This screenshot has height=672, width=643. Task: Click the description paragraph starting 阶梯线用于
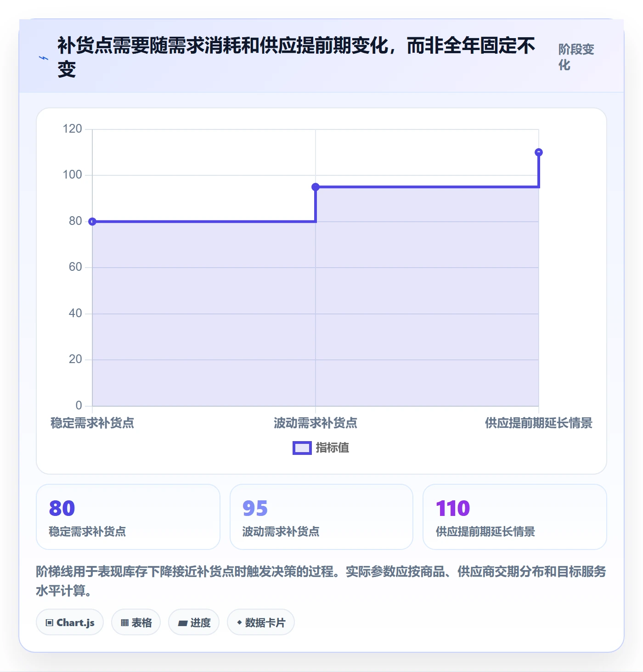pyautogui.click(x=321, y=581)
